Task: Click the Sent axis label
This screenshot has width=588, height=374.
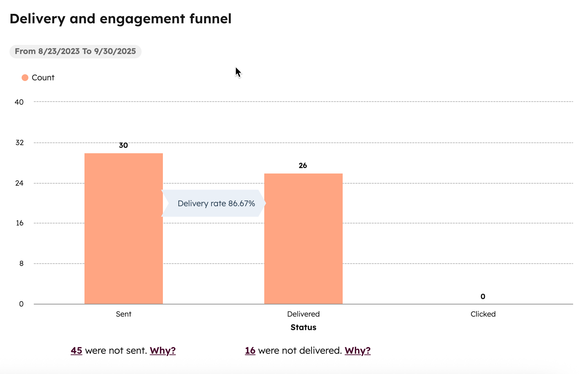Action: pos(124,314)
